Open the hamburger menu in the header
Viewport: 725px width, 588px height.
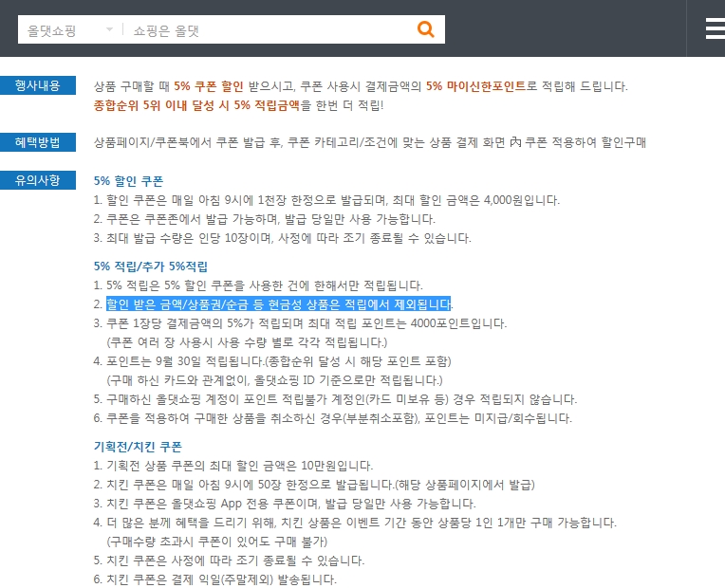[715, 28]
